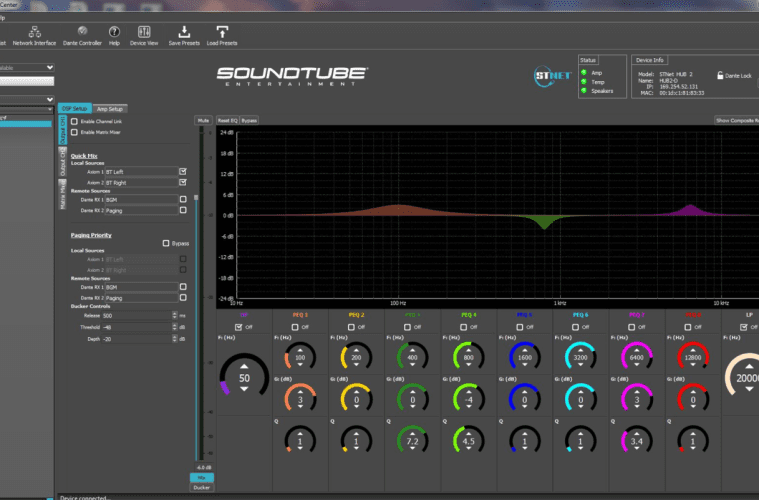The height and width of the screenshot is (500, 759).
Task: Increase the HP filter frequency with up arrow
Action: 244,367
